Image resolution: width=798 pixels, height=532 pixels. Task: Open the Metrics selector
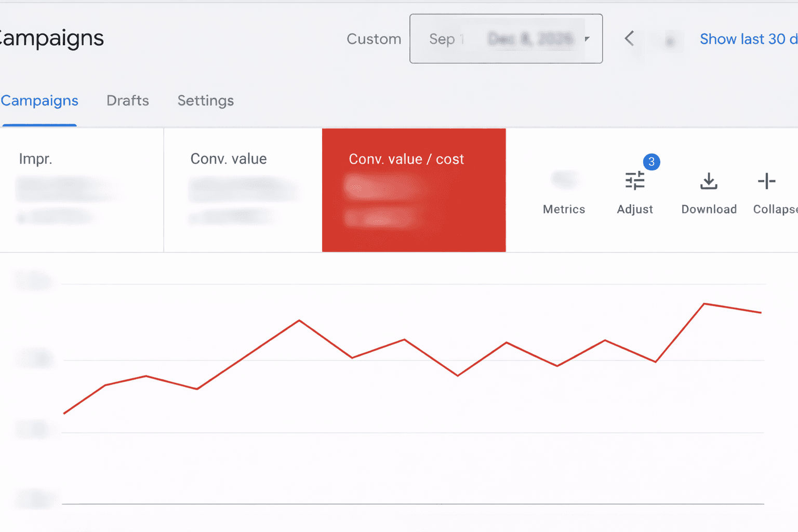tap(564, 193)
